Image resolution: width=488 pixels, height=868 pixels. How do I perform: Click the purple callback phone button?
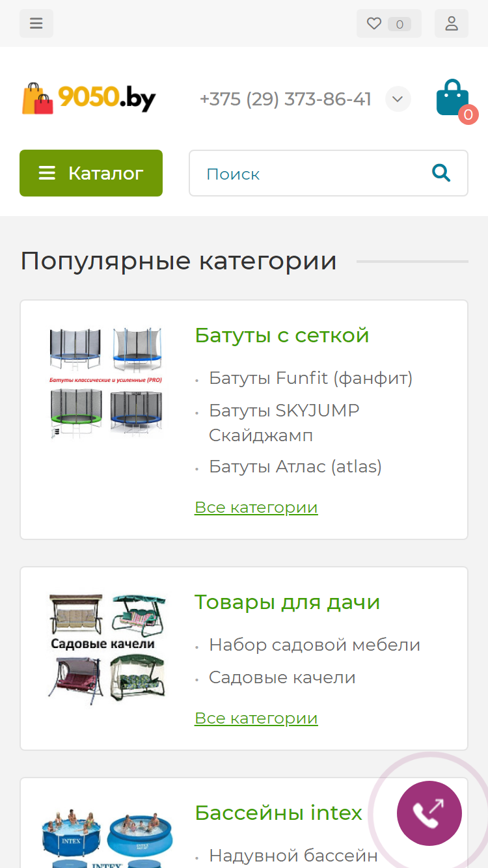(x=429, y=813)
